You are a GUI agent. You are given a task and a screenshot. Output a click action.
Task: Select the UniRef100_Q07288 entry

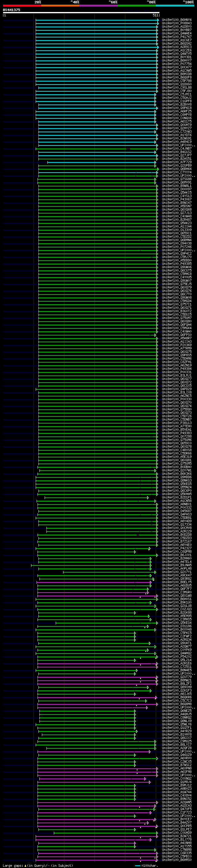pos(177,436)
